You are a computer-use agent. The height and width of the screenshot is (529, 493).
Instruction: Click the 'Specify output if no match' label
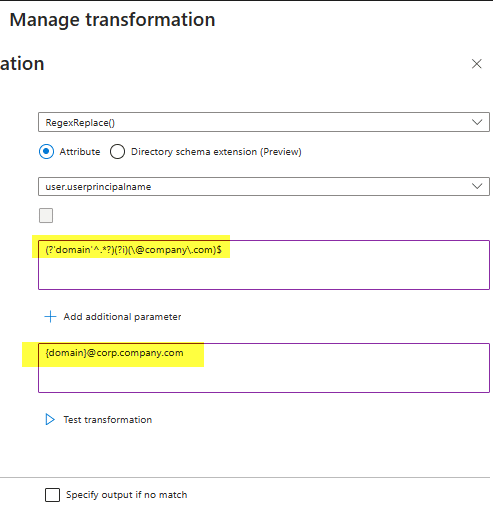127,495
